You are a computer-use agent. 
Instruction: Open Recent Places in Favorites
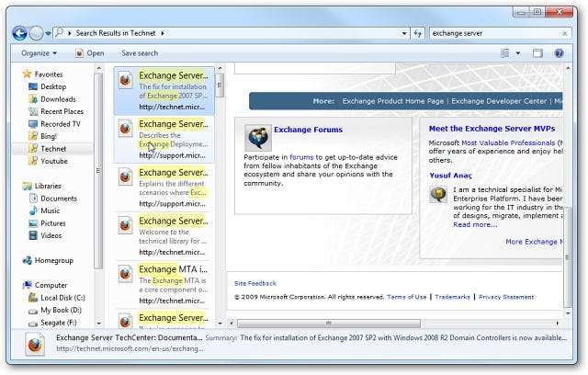62,111
